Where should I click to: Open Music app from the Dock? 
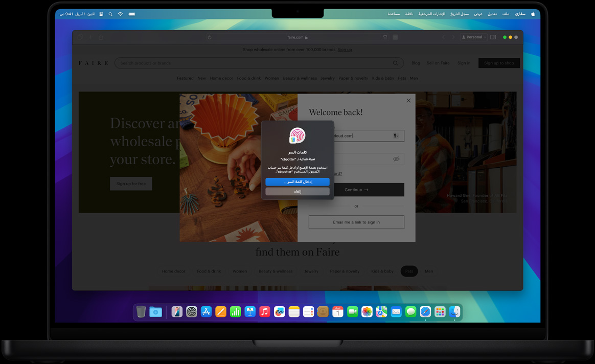coord(265,312)
